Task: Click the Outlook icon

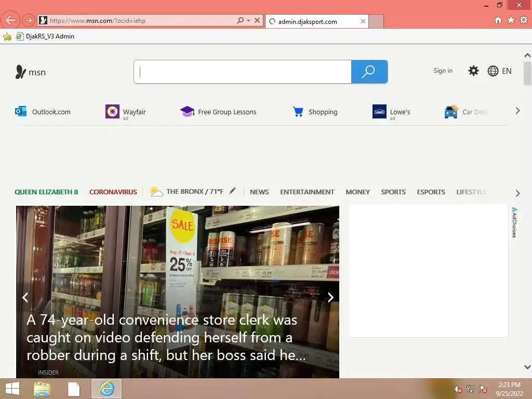Action: click(x=21, y=111)
